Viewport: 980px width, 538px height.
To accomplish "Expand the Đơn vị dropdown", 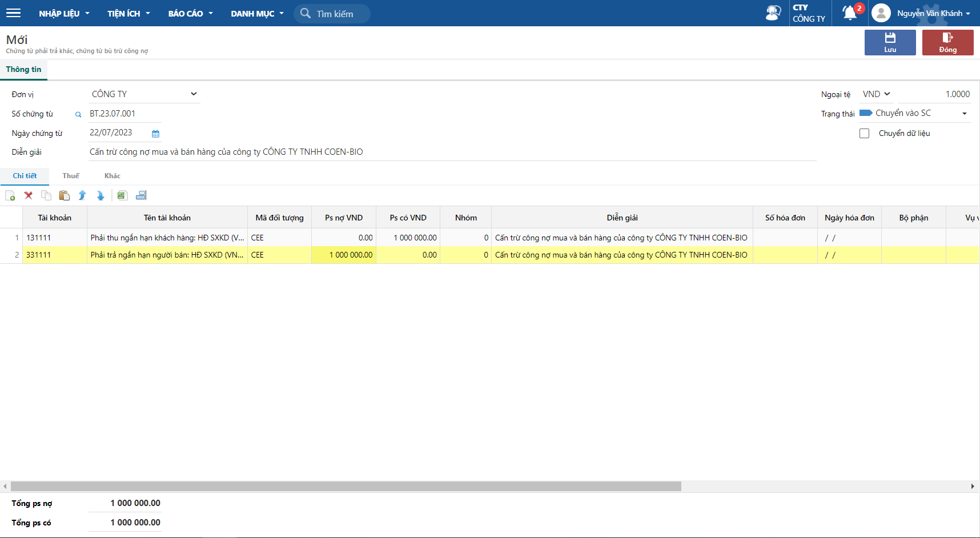I will click(194, 94).
